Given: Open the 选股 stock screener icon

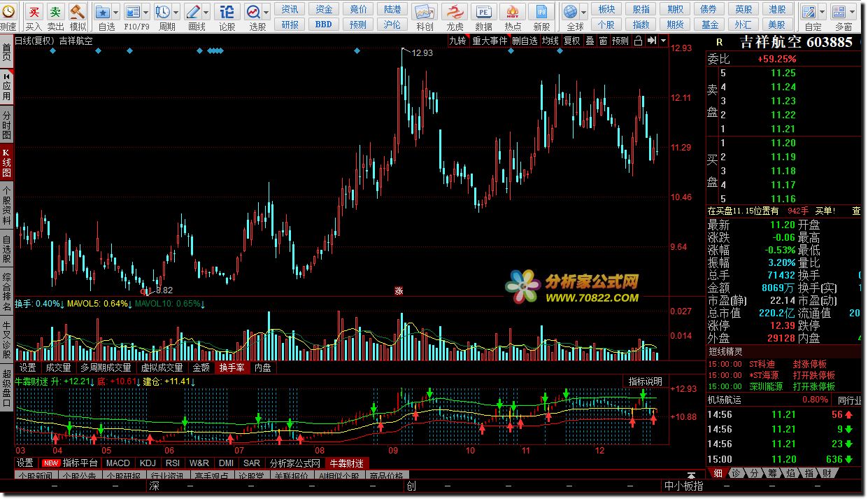Looking at the screenshot, I should [x=252, y=12].
